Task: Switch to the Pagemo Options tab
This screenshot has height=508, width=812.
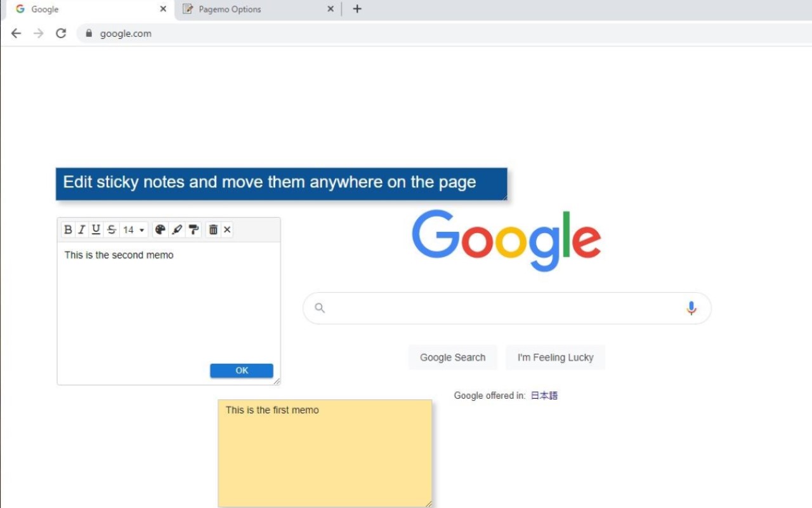Action: 259,10
